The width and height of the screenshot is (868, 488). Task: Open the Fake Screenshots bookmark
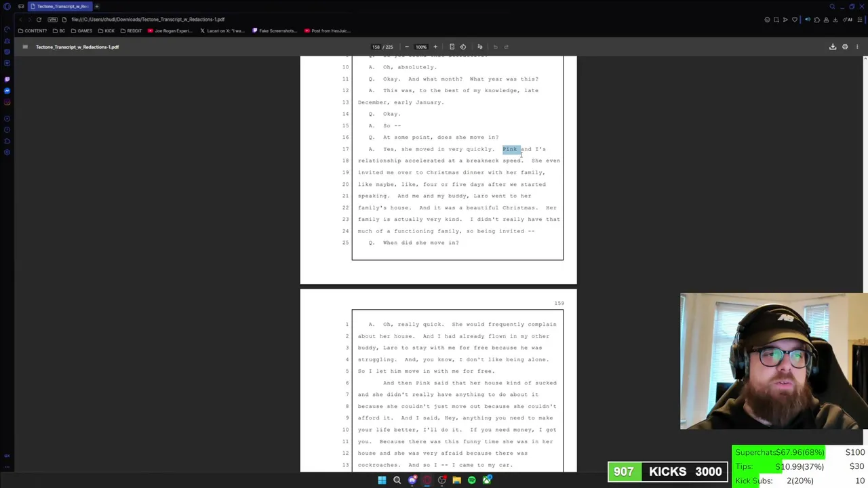pyautogui.click(x=275, y=30)
